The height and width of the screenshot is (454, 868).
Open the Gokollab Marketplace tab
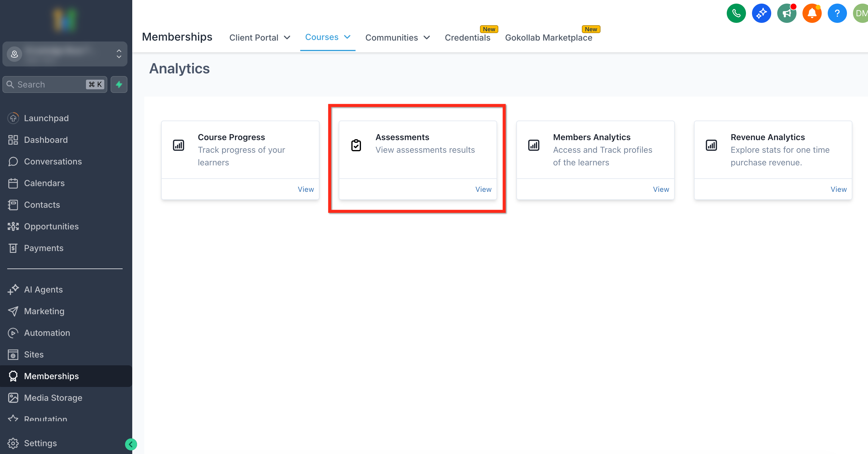[548, 38]
